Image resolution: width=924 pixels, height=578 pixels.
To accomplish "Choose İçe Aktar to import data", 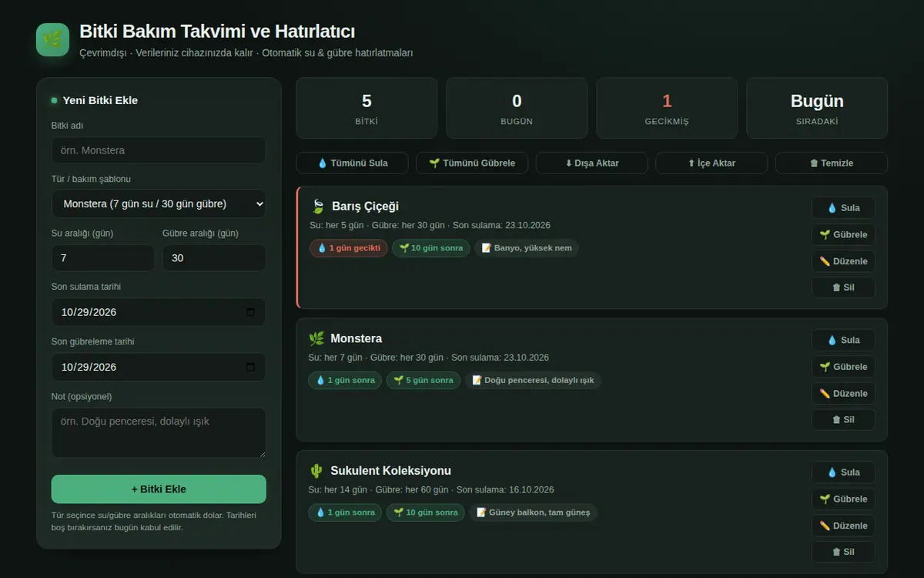I will point(711,163).
